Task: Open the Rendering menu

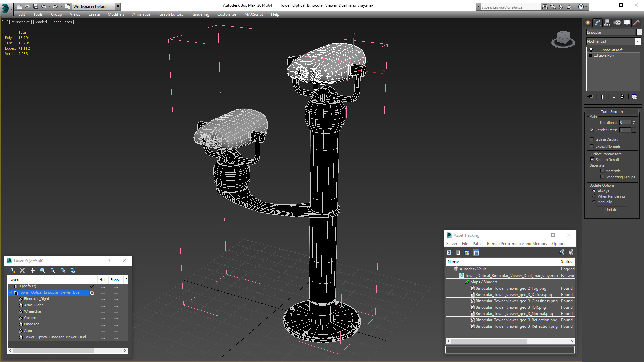Action: click(200, 14)
